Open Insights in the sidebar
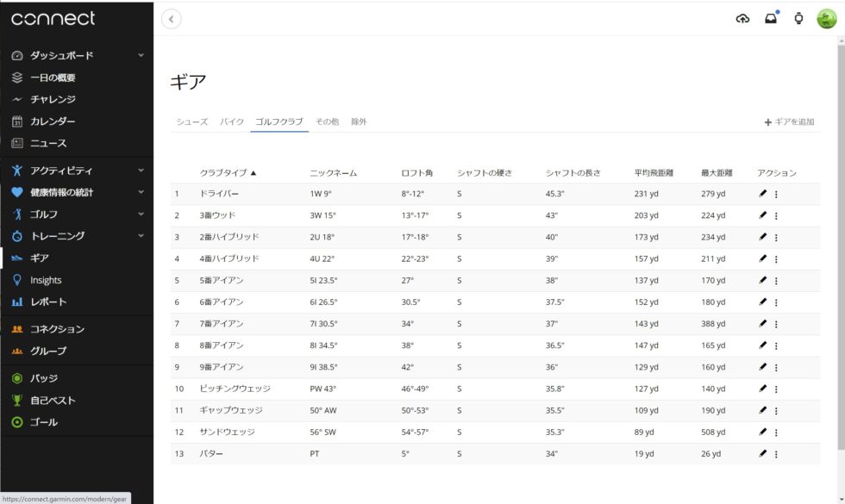This screenshot has height=504, width=845. 46,280
